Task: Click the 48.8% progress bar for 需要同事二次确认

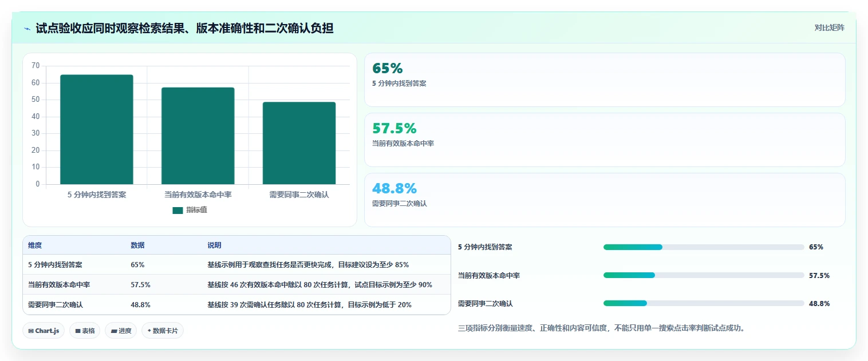Action: coord(704,303)
